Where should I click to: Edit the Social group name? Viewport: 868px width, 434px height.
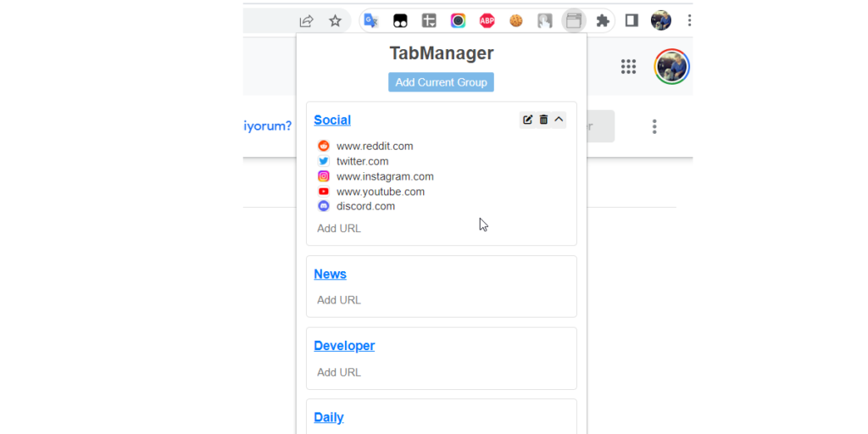[527, 120]
